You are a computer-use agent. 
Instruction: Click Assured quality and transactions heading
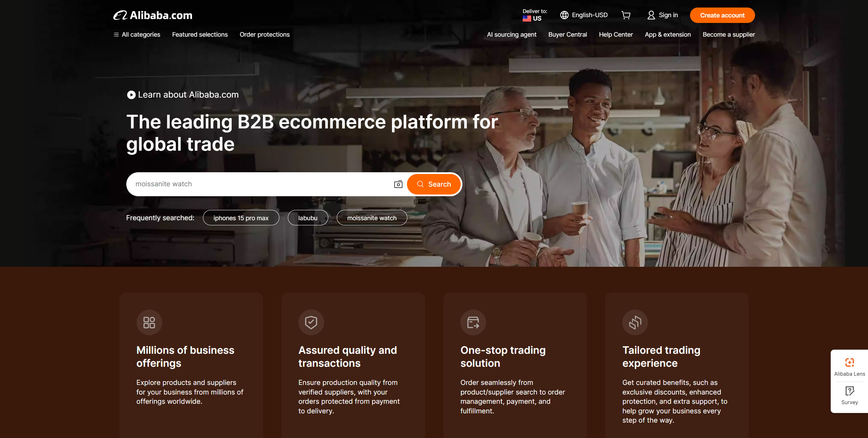pos(347,356)
